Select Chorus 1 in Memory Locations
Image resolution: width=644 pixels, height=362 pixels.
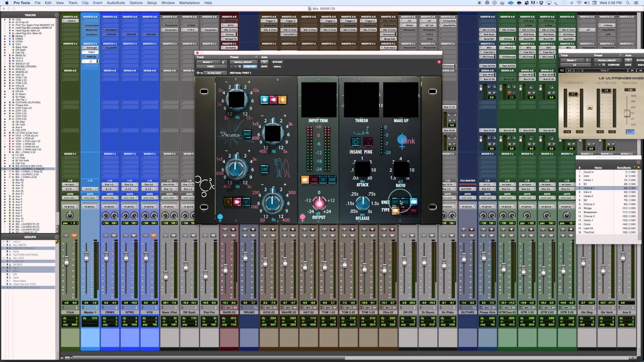pos(608,188)
